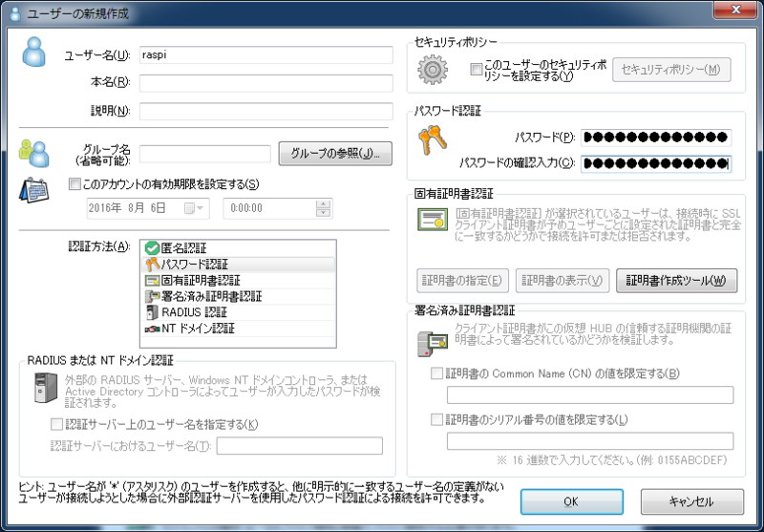This screenshot has height=532, width=764.
Task: Click the 認証サーバーにおけるユーザー名 input field
Action: tap(300, 446)
